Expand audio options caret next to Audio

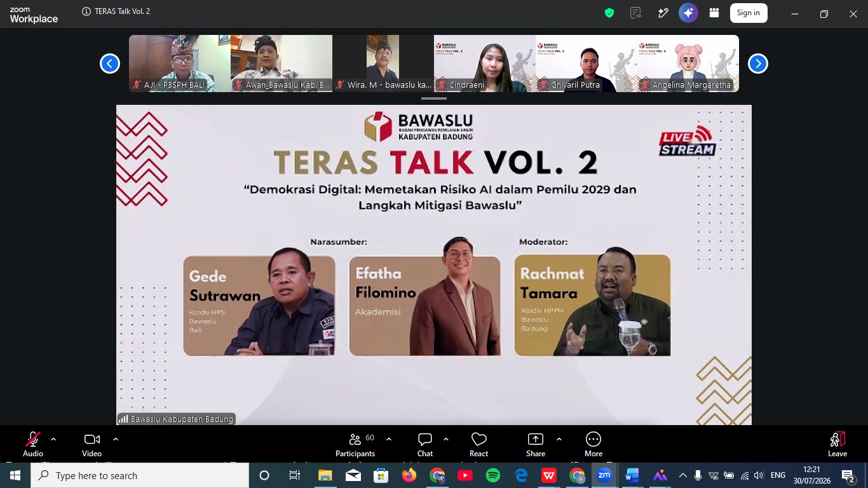(53, 439)
